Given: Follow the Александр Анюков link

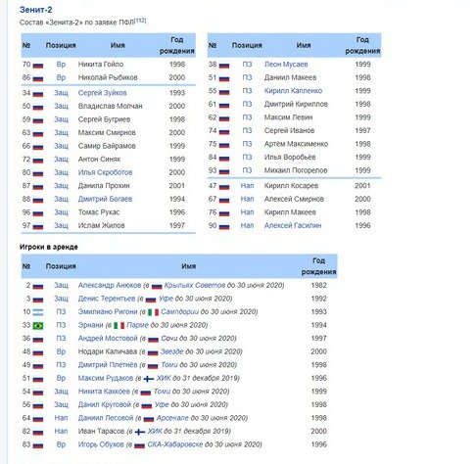Looking at the screenshot, I should pos(110,285).
